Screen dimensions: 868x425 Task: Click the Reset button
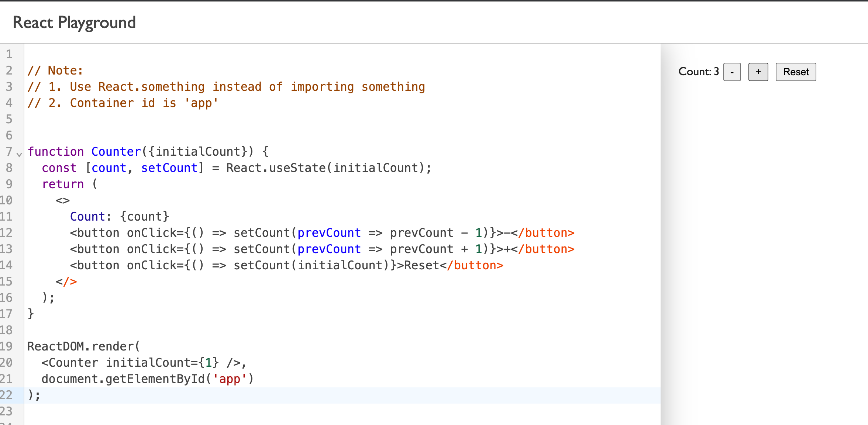[796, 72]
